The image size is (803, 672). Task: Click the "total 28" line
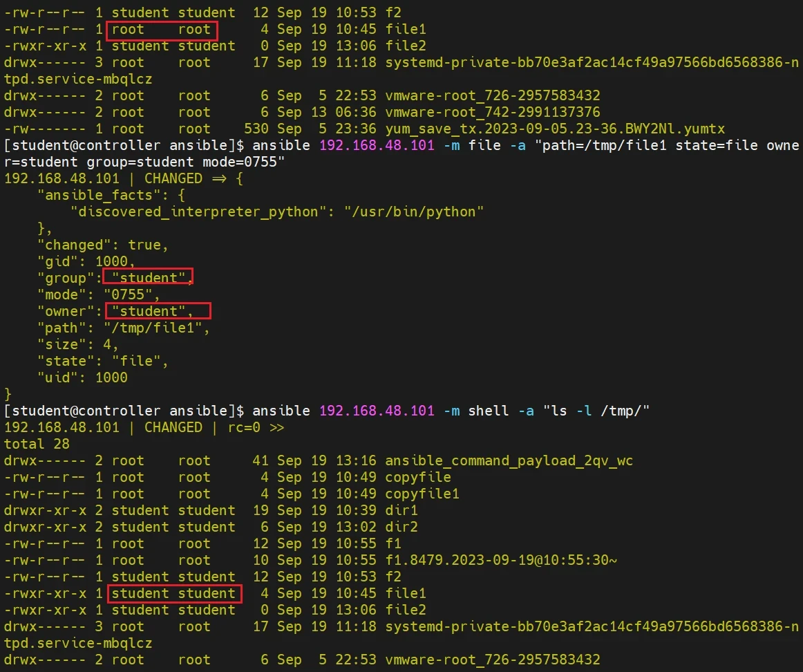[x=37, y=444]
